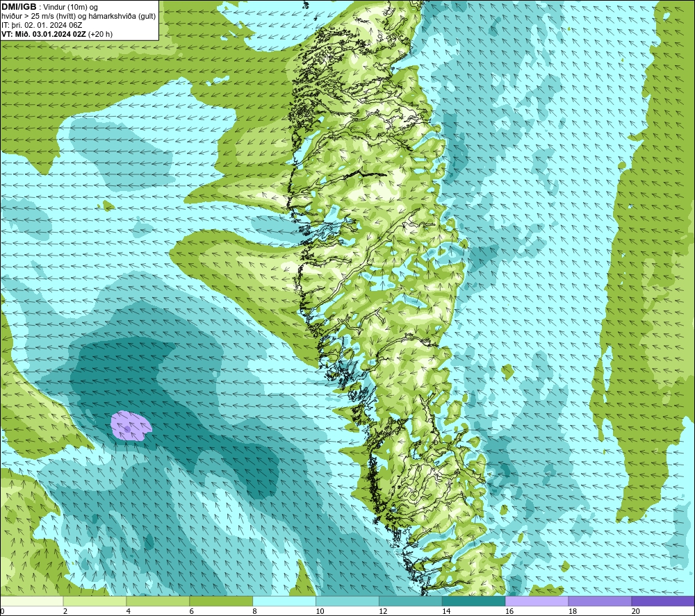Click the 16–18 m/s lavender legend swatch

[537, 601]
